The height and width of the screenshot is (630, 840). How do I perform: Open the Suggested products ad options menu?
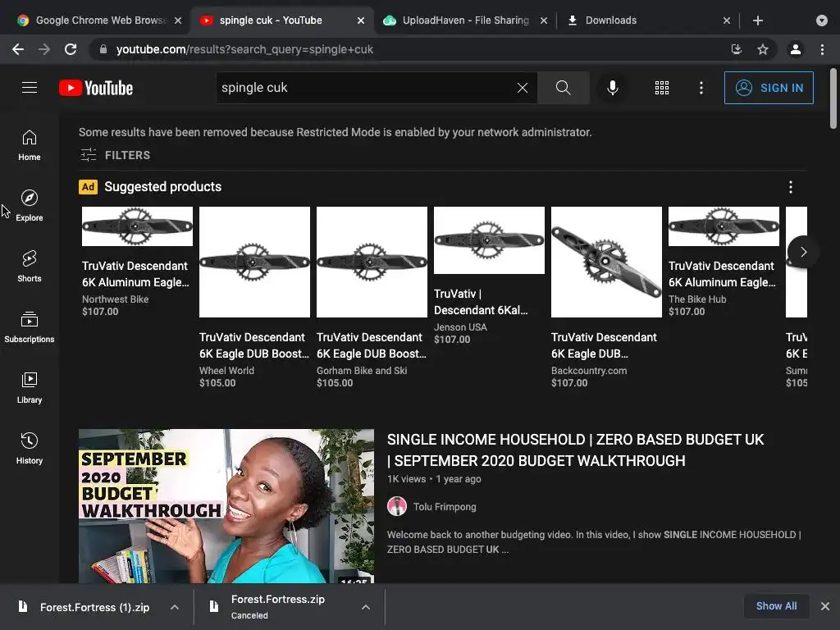[791, 187]
